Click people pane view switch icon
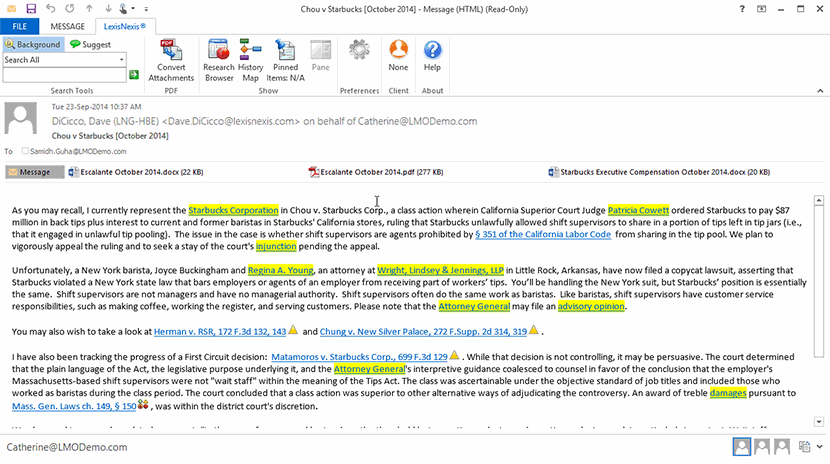The height and width of the screenshot is (464, 830). pyautogui.click(x=805, y=447)
